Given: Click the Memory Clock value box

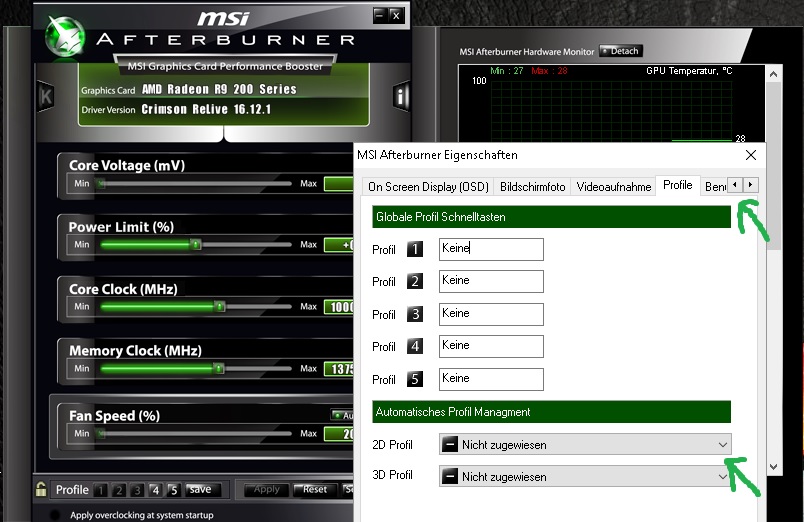Looking at the screenshot, I should pos(339,369).
